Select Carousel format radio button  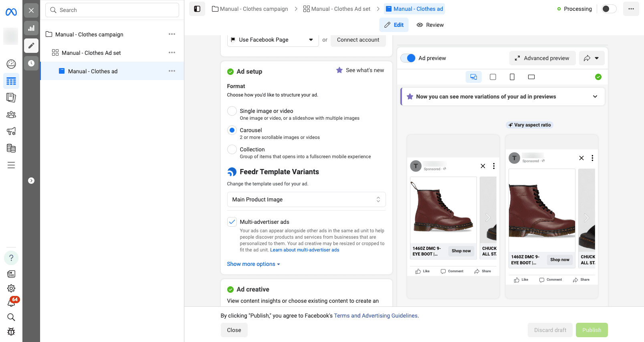tap(232, 130)
